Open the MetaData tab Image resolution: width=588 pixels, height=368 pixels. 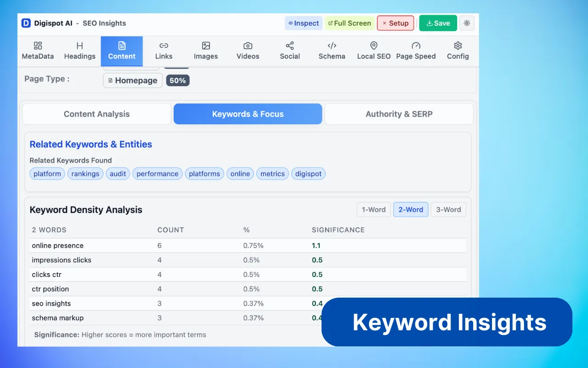click(x=38, y=51)
